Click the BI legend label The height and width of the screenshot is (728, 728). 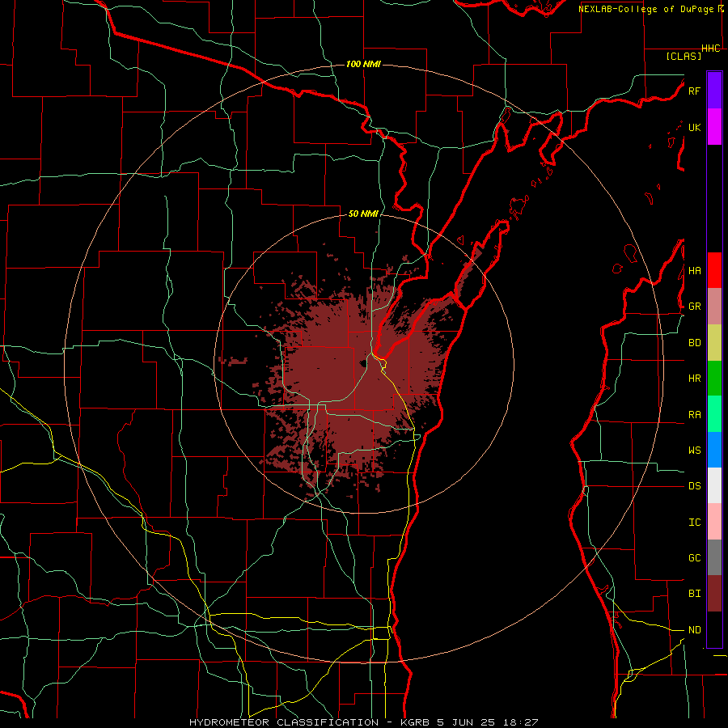tap(694, 594)
